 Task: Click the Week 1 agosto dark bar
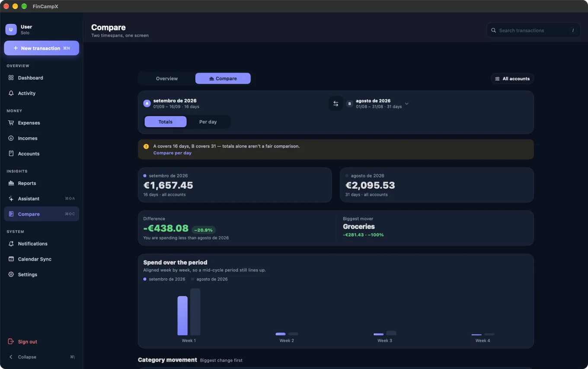[x=195, y=312]
